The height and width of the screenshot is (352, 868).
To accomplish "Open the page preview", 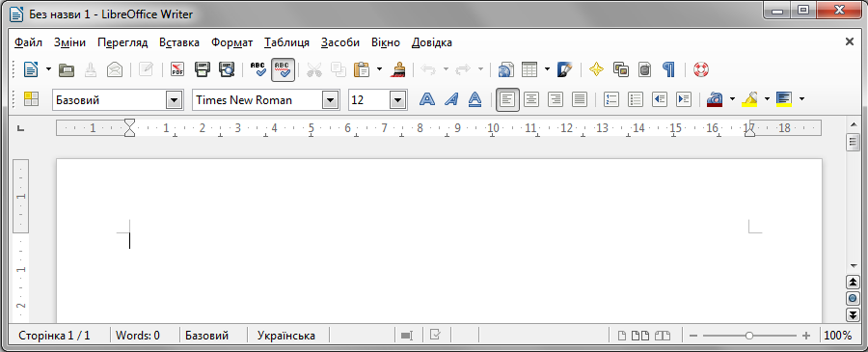I will click(x=227, y=69).
